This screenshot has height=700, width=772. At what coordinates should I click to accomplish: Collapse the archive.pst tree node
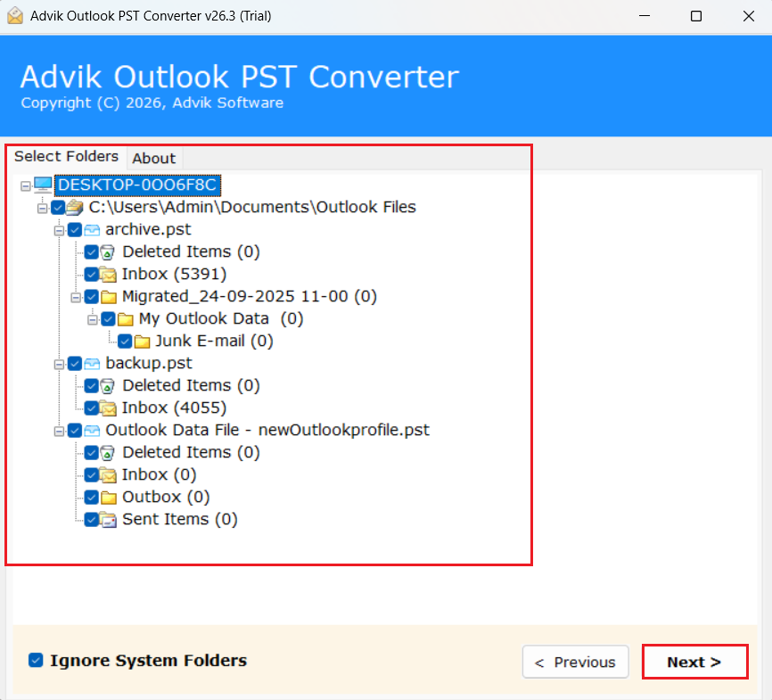pos(59,231)
